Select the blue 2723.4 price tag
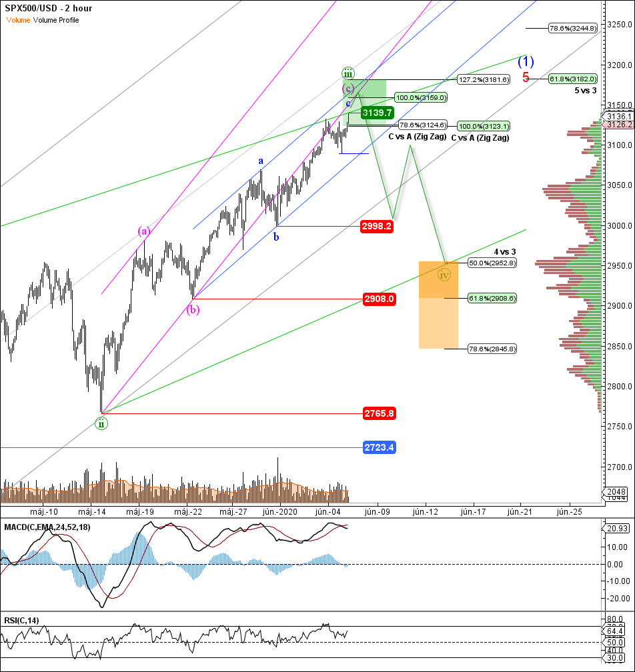This screenshot has height=672, width=635. 380,447
